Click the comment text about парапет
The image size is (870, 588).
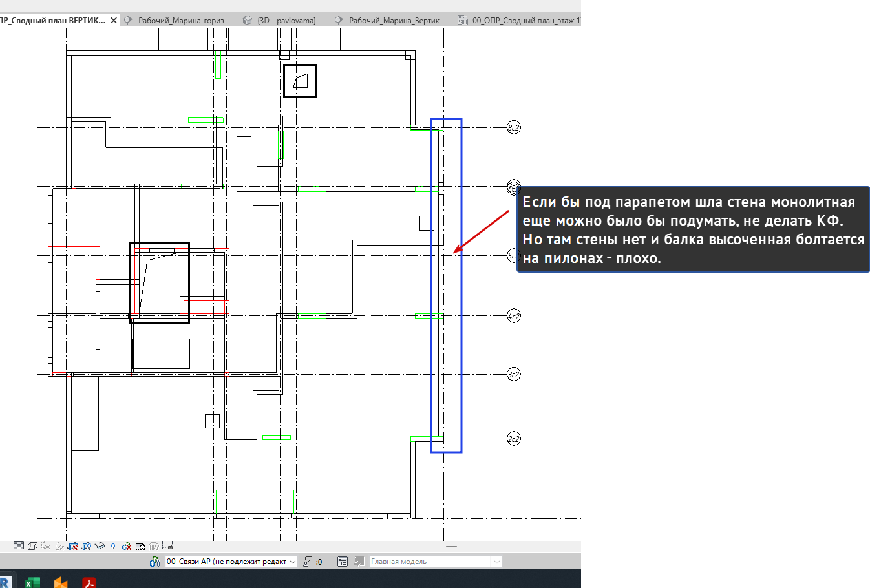693,230
